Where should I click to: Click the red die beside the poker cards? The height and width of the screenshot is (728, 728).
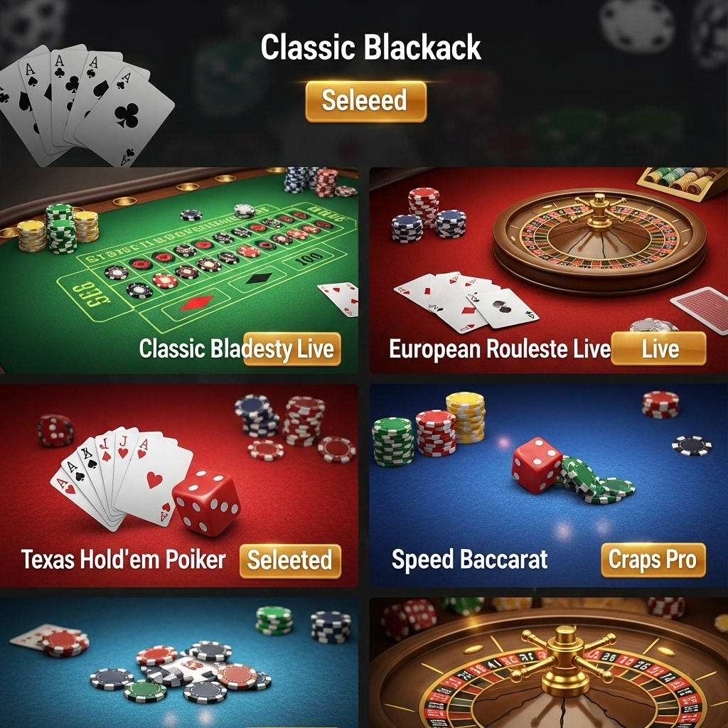(x=207, y=503)
